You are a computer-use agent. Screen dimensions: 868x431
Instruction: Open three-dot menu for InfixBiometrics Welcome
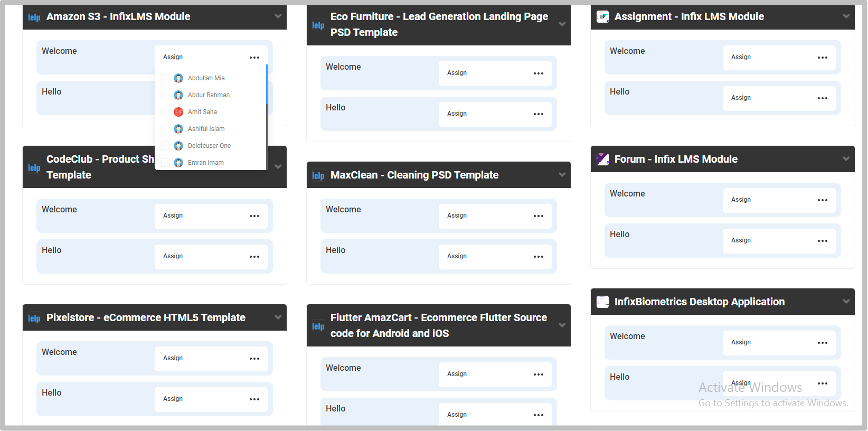[x=823, y=343]
